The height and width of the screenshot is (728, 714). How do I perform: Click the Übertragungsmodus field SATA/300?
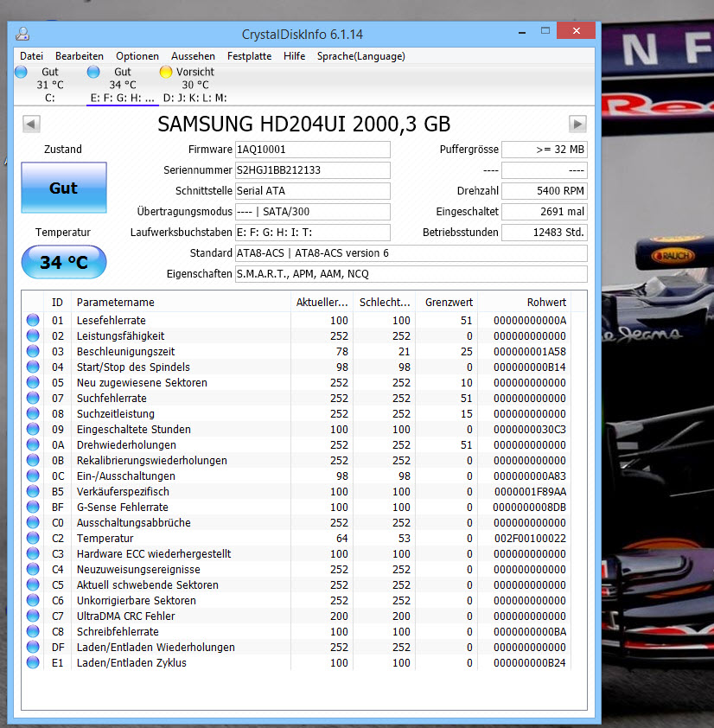(312, 212)
